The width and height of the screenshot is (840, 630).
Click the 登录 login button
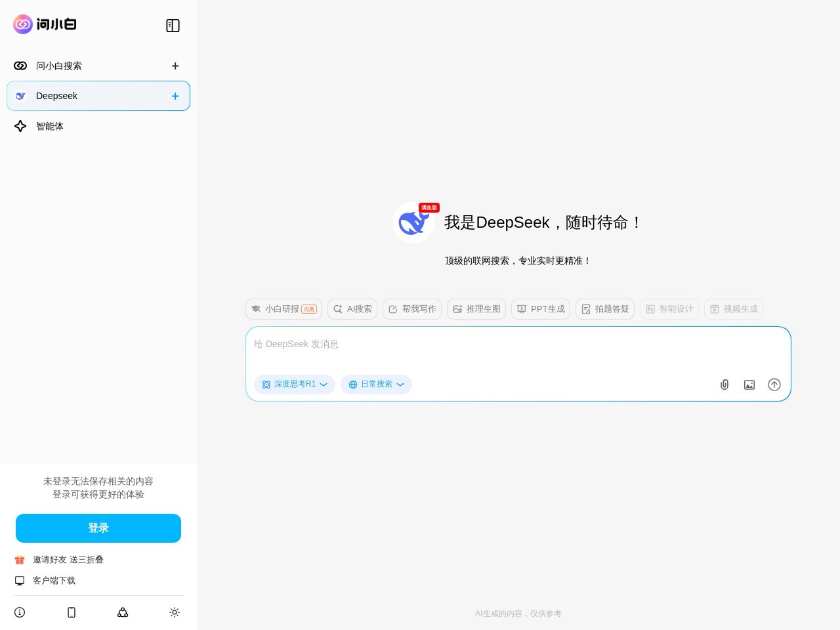click(x=98, y=528)
